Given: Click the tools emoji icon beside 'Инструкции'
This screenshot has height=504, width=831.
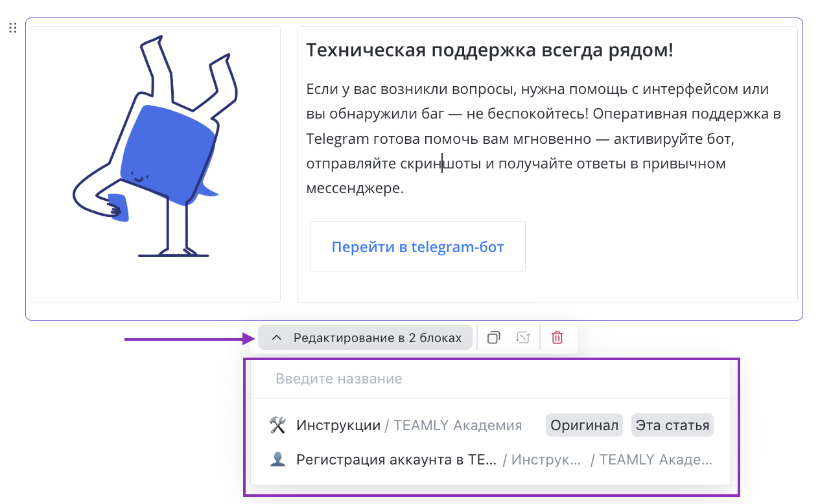Looking at the screenshot, I should click(x=277, y=426).
